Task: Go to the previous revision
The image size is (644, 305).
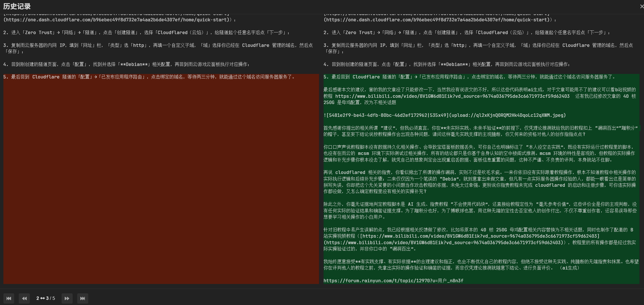Action: (x=24, y=298)
